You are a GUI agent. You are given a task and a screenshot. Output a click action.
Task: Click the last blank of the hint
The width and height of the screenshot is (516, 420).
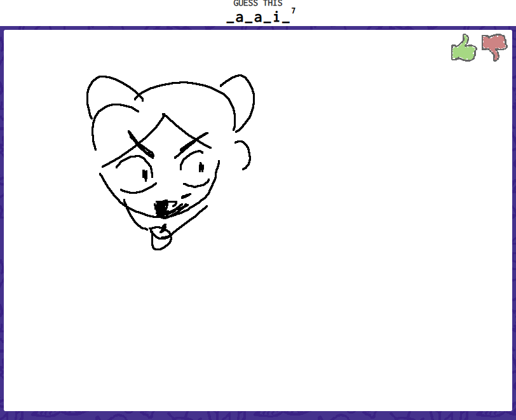point(286,18)
